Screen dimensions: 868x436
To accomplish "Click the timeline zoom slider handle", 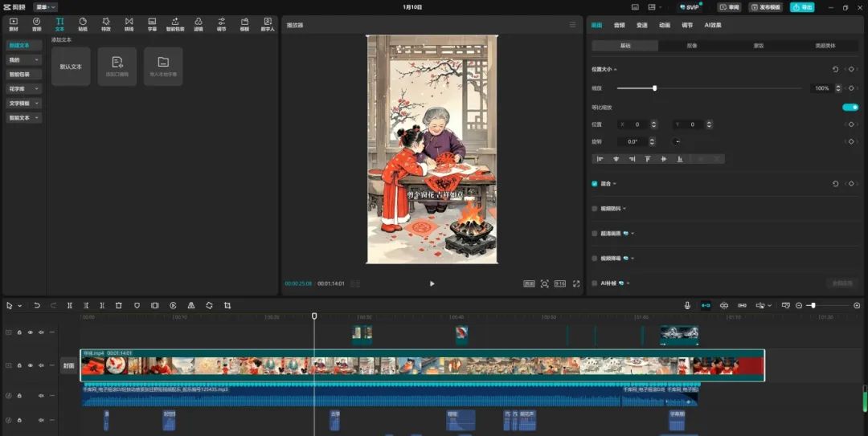I will click(813, 305).
